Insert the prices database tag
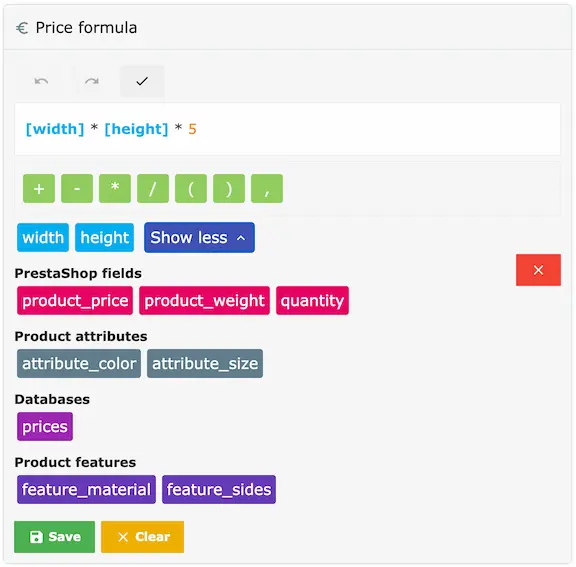The height and width of the screenshot is (567, 576). (45, 427)
